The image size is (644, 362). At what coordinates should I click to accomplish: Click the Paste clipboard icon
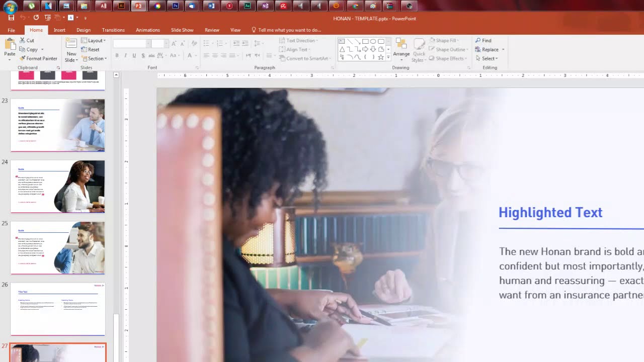click(x=10, y=44)
